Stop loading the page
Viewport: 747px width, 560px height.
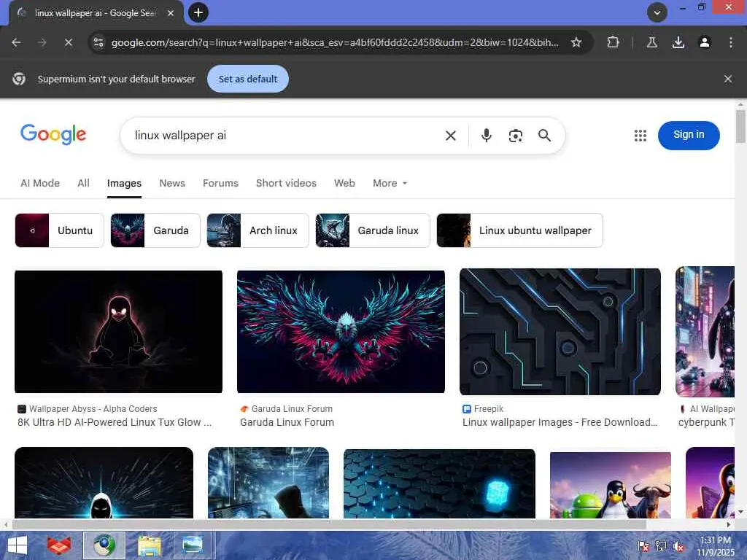(x=68, y=42)
